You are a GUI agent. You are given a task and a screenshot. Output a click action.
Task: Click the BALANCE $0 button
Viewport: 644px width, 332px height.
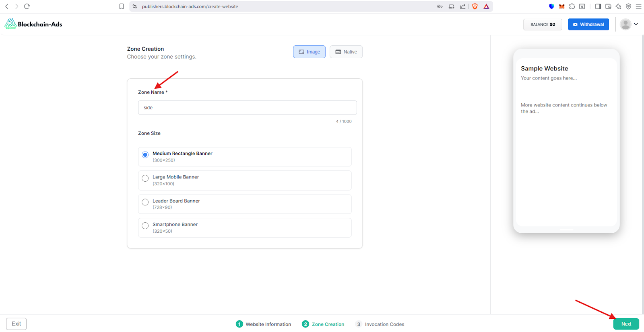(x=543, y=25)
